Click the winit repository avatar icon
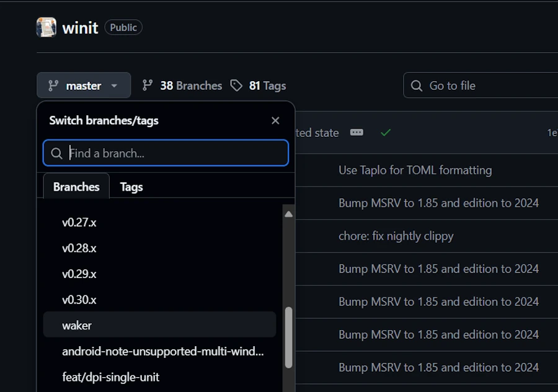Viewport: 558px width, 392px height. click(x=46, y=27)
